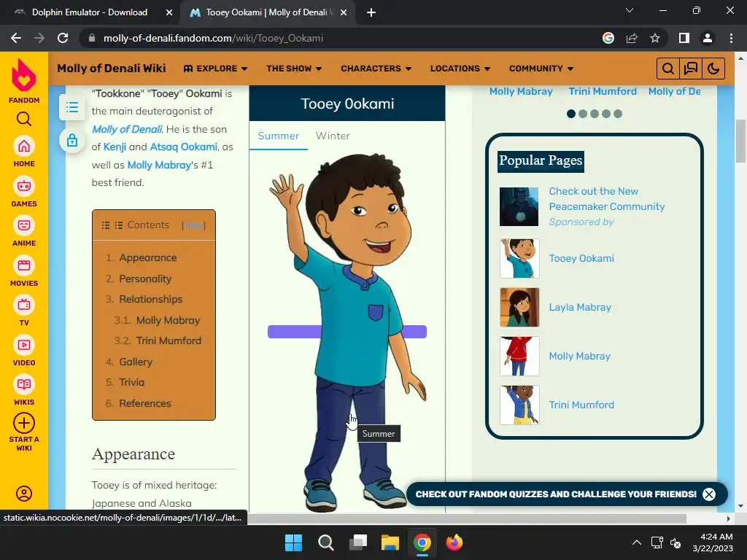Open Trini Mumford popular page link

(x=581, y=405)
